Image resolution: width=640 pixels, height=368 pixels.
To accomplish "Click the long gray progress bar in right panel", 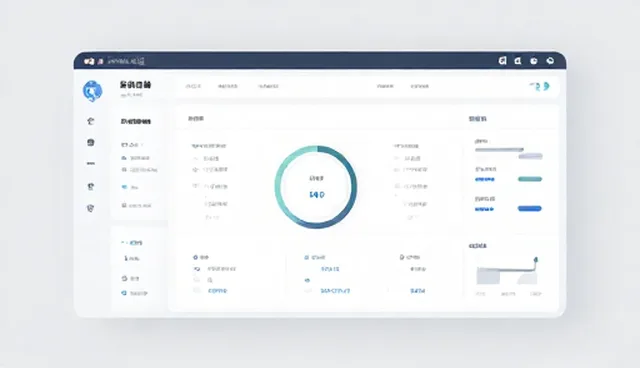I will (x=499, y=150).
